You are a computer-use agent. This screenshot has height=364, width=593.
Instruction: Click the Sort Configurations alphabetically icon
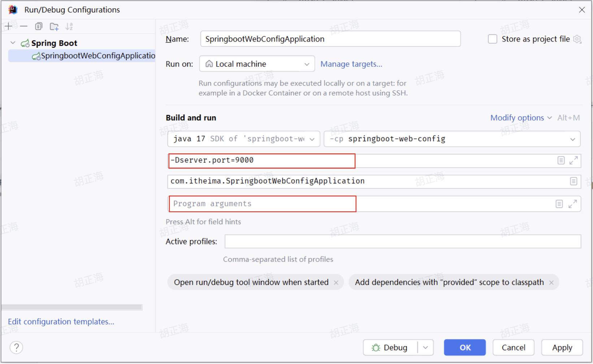click(x=69, y=26)
